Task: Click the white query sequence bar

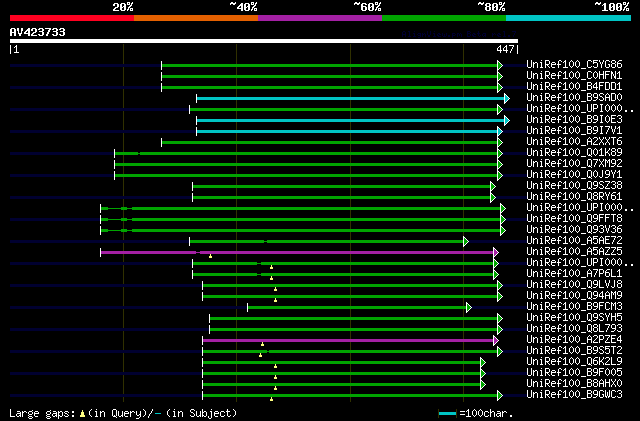Action: coord(264,41)
